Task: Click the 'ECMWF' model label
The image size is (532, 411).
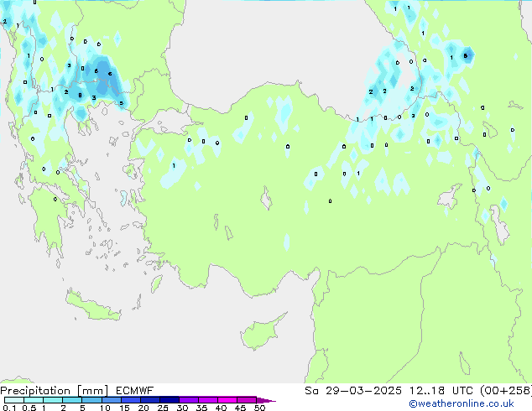Action: click(x=135, y=391)
